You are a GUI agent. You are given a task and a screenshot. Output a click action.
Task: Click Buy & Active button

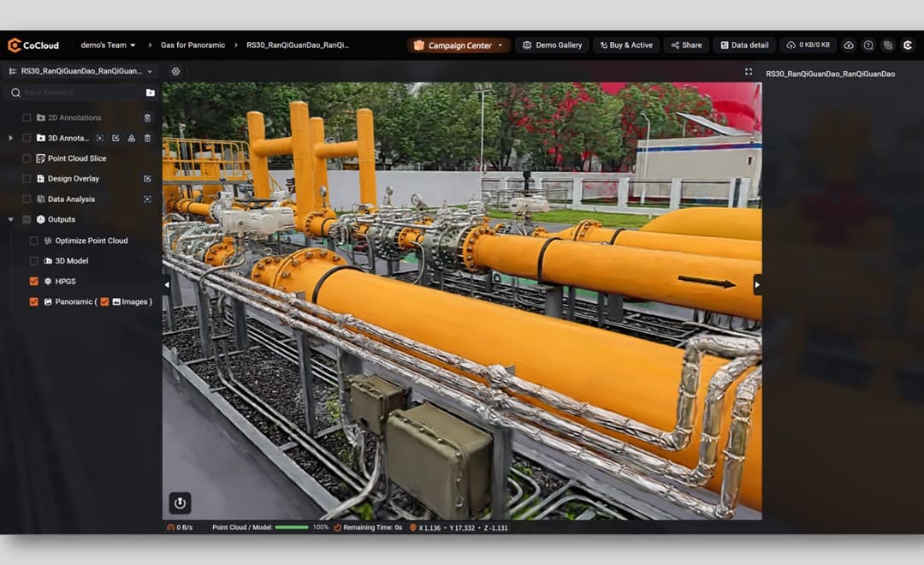coord(626,45)
